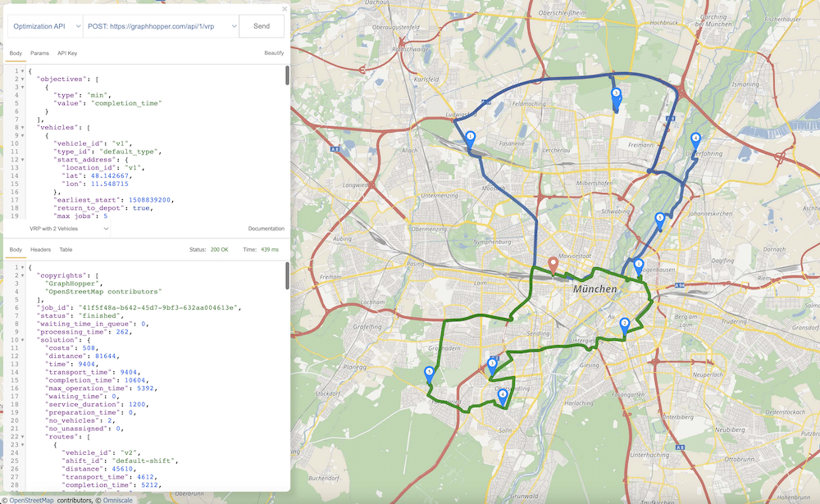Screen dimensions: 820x504
Task: Open the POST endpoint URL dropdown
Action: 161,26
